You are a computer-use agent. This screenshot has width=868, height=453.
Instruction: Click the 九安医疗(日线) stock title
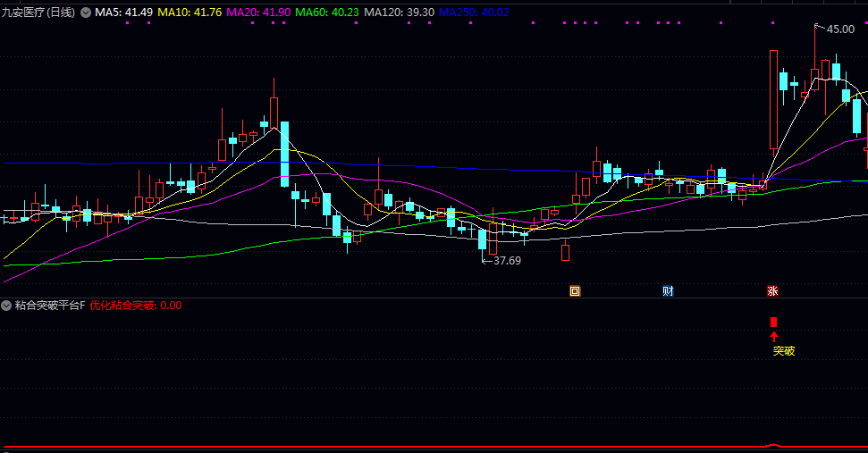tap(38, 13)
